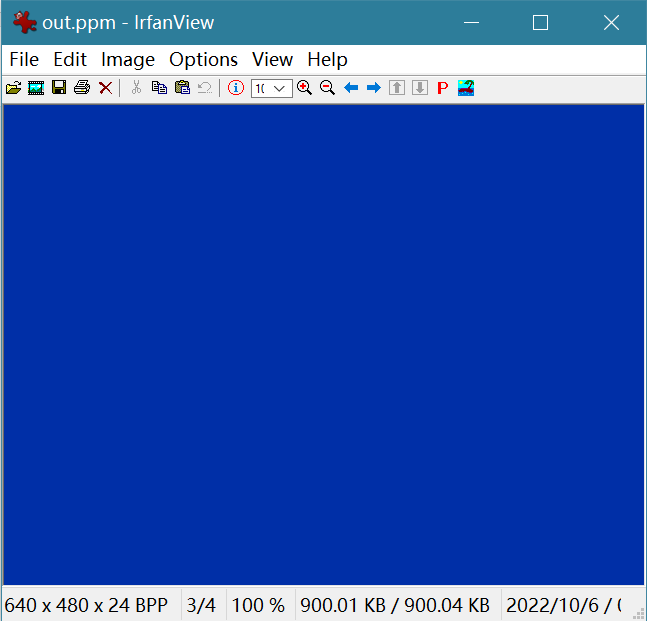Save the image with floppy disk icon

[59, 88]
